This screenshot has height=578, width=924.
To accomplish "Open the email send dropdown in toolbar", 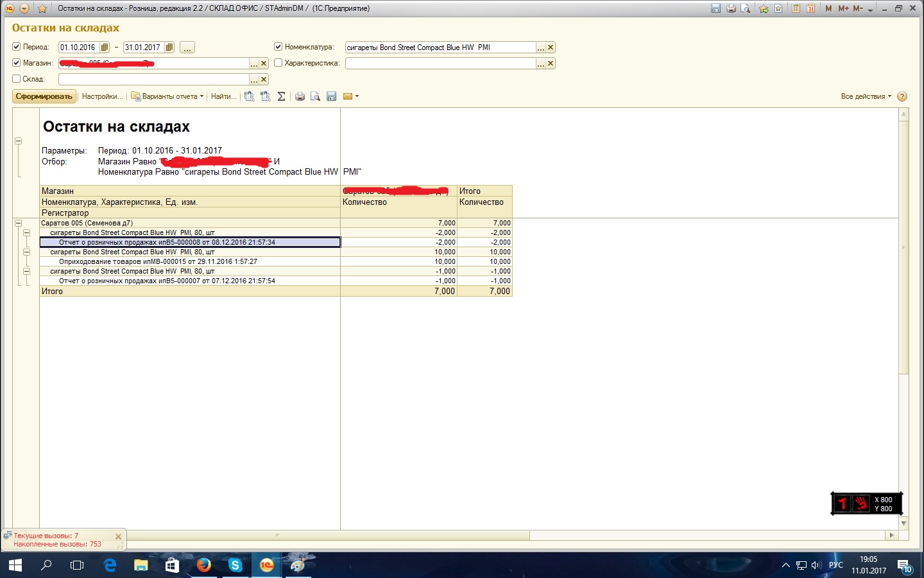I will (x=351, y=96).
